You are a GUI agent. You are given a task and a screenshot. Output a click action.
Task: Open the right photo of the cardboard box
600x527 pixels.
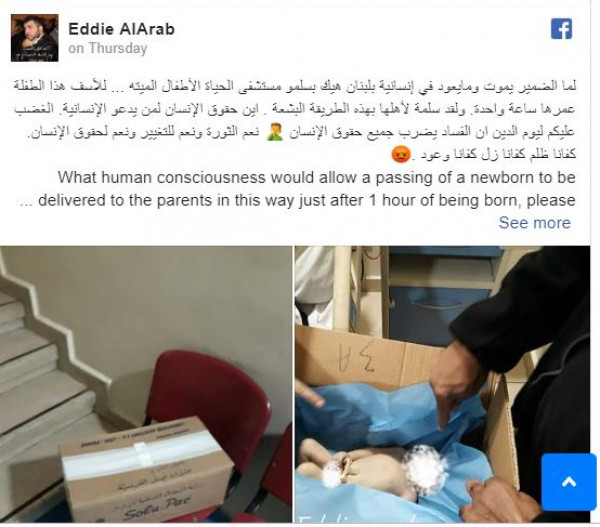tap(442, 384)
